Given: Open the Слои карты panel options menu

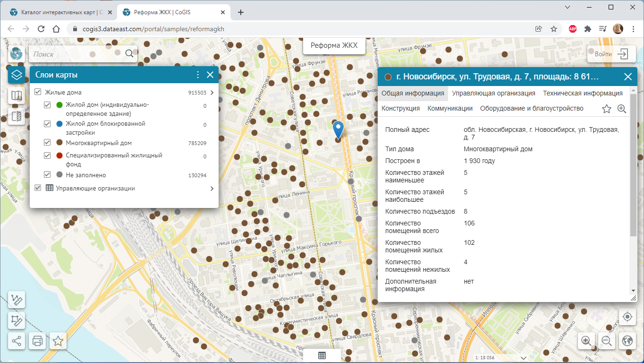Looking at the screenshot, I should 198,75.
